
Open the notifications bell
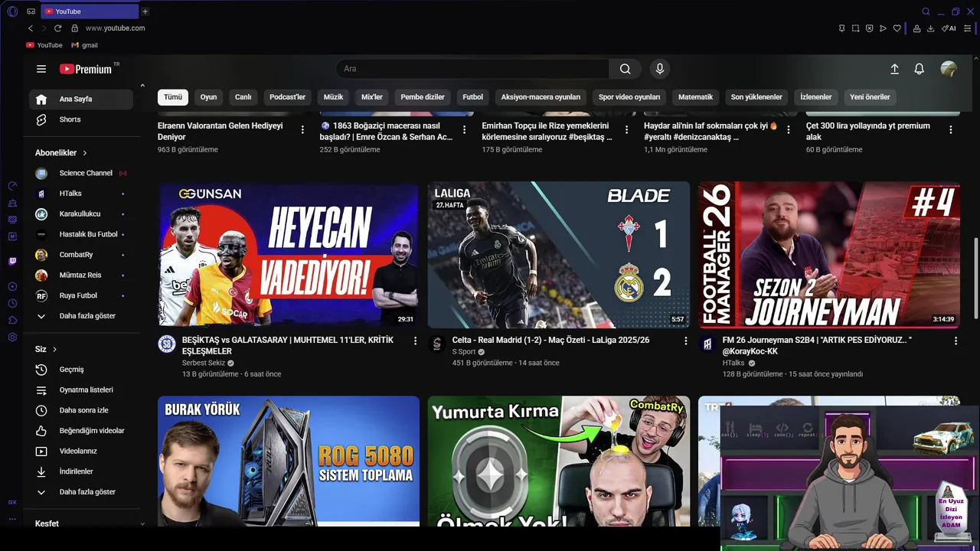tap(920, 69)
